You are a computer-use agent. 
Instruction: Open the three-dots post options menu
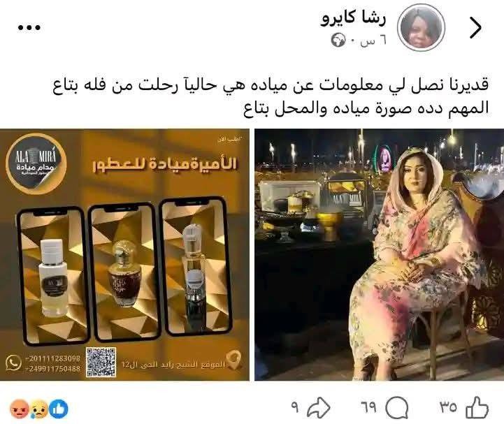point(29,28)
